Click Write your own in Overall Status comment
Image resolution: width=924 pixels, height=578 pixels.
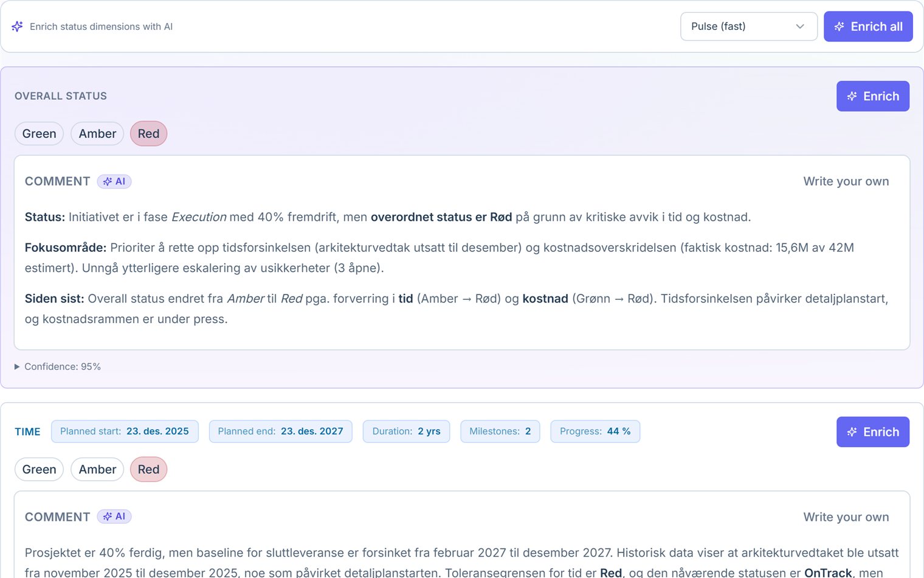[846, 181]
